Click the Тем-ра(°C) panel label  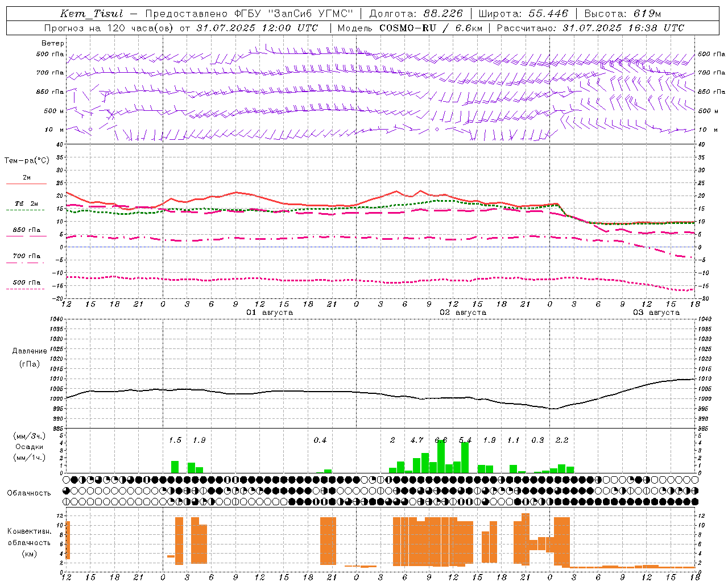coord(27,161)
